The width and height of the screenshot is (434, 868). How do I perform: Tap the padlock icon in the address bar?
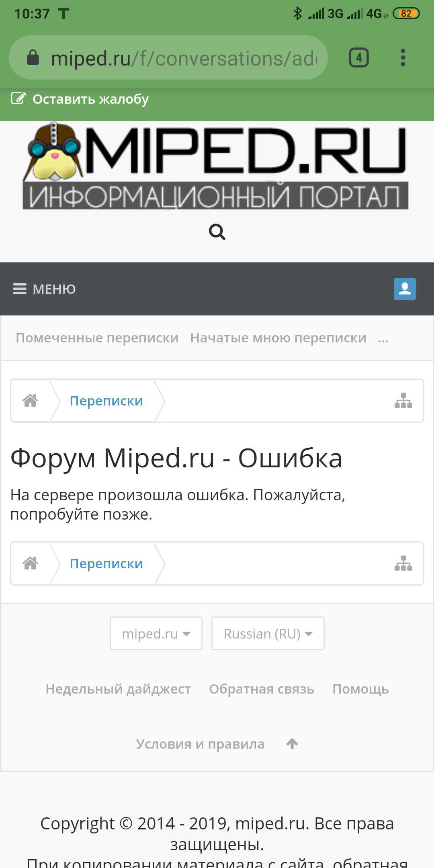(33, 57)
